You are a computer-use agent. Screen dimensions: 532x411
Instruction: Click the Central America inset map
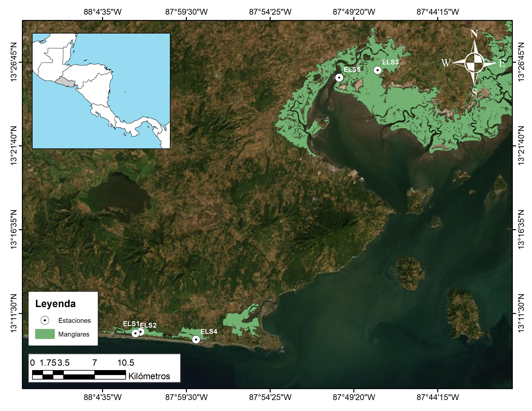[101, 91]
